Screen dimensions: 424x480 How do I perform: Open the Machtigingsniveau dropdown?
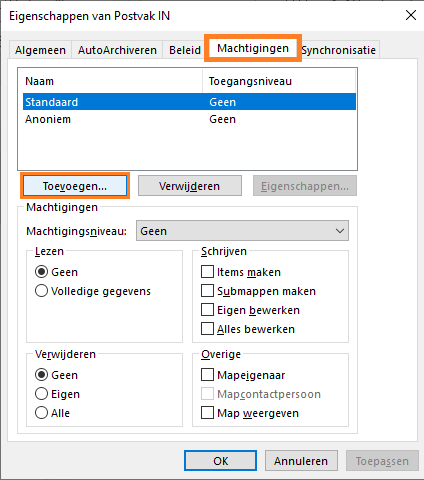[242, 231]
